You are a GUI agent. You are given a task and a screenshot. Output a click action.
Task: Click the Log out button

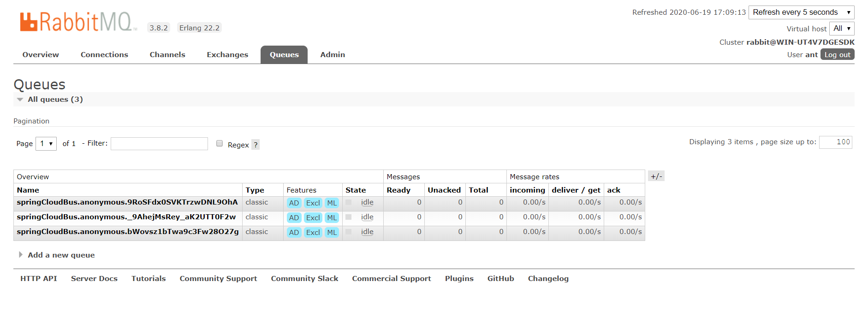click(x=837, y=54)
